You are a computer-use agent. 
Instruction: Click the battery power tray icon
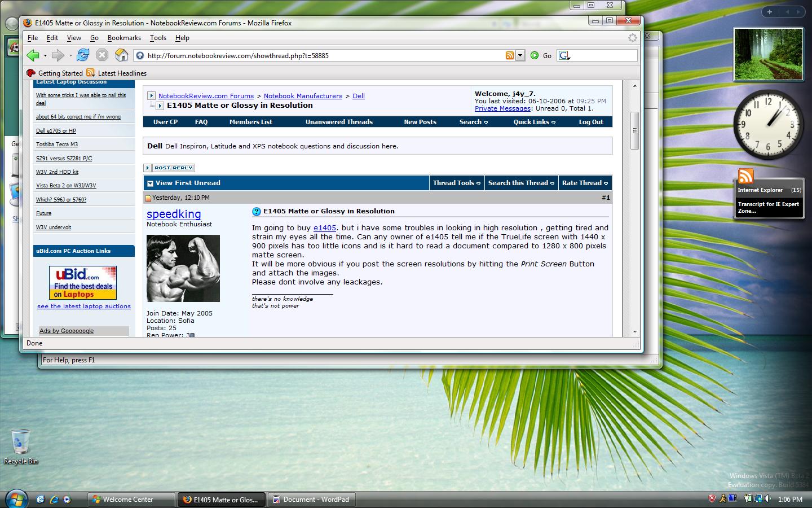pos(748,499)
